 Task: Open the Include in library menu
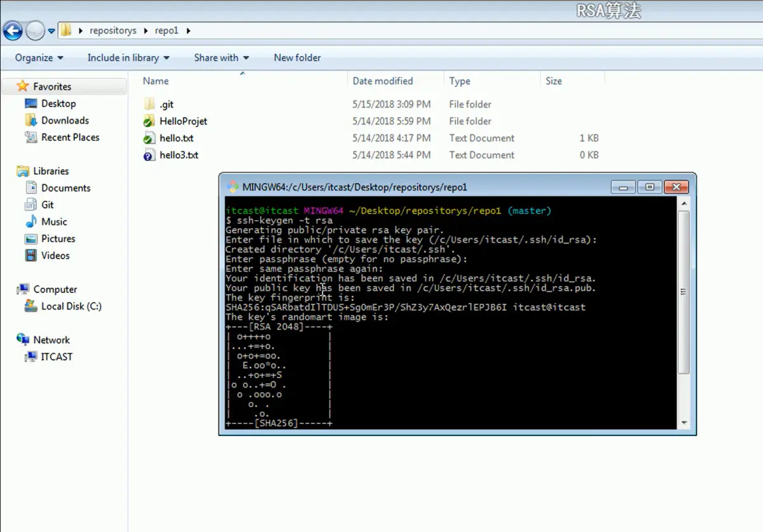[x=128, y=58]
